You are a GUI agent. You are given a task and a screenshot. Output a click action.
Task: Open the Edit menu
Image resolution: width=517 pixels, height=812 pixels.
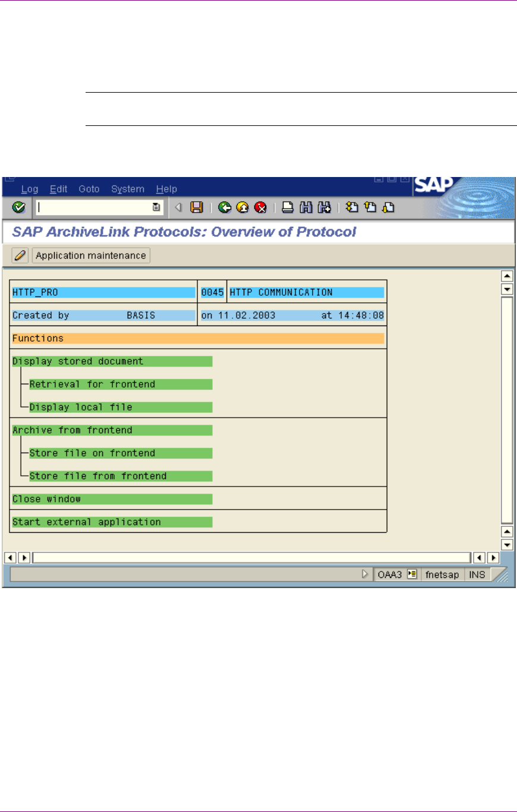coord(58,189)
